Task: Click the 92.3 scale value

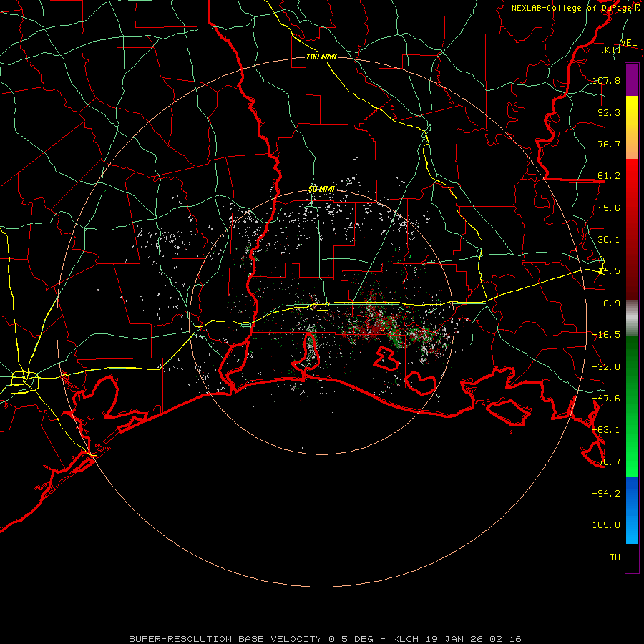Action: (609, 112)
